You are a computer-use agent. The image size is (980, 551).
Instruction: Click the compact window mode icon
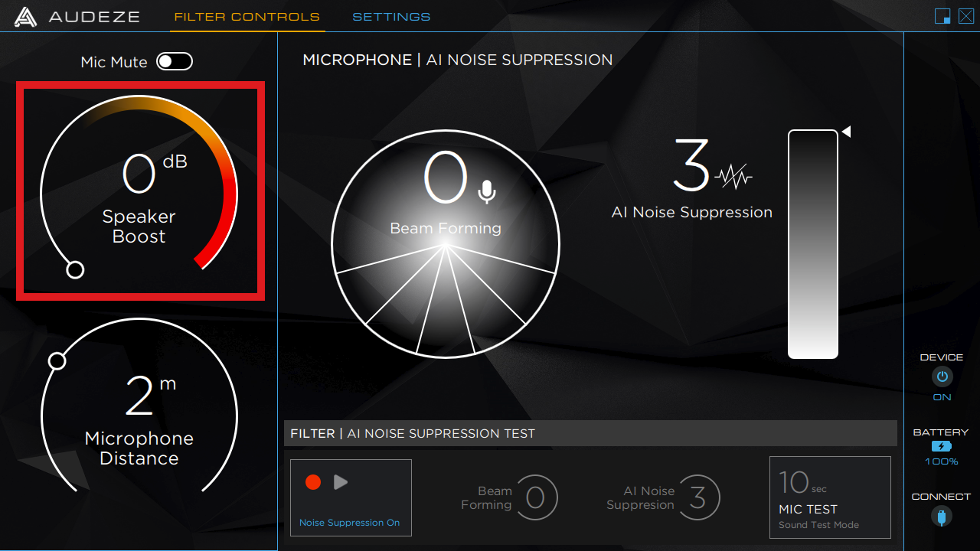(942, 16)
